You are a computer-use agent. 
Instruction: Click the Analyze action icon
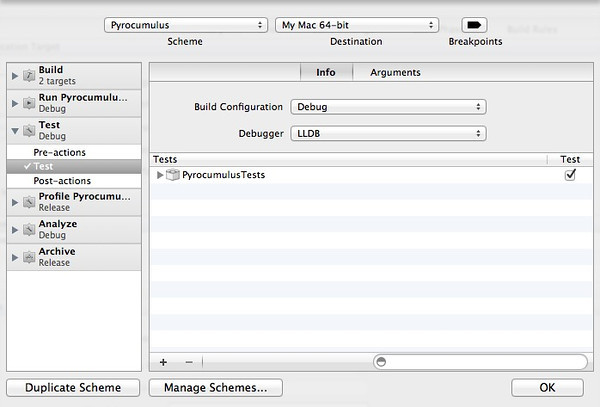29,230
